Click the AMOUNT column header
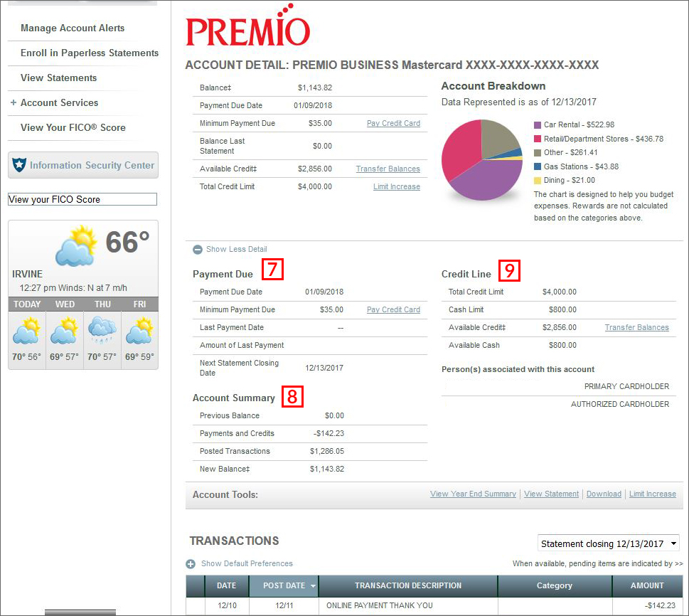Screen dimensions: 689x616 point(647,586)
